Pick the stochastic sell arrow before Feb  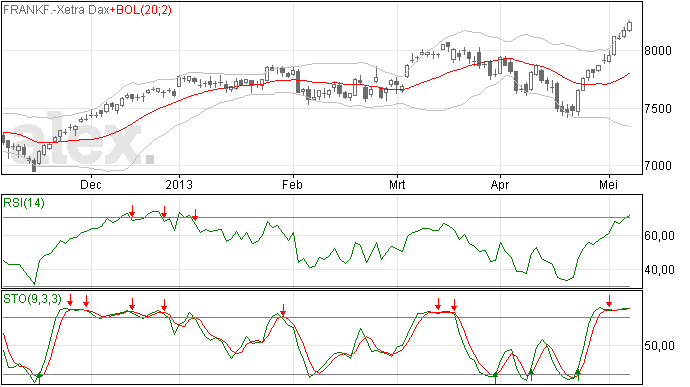(x=283, y=310)
